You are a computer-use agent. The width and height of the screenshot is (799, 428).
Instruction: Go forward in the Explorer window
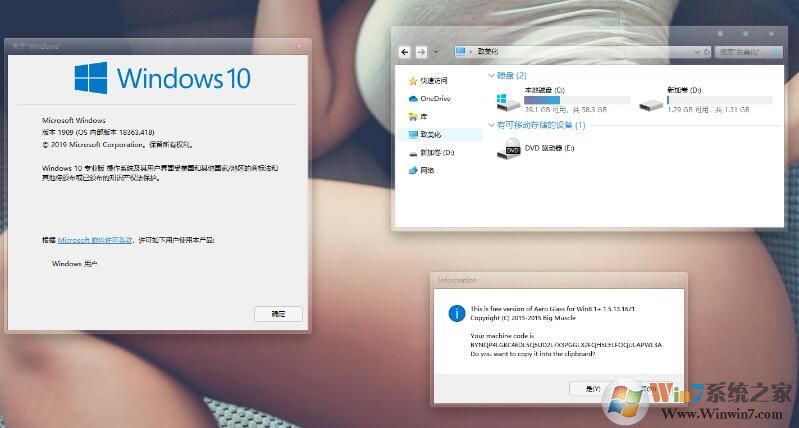coord(421,51)
